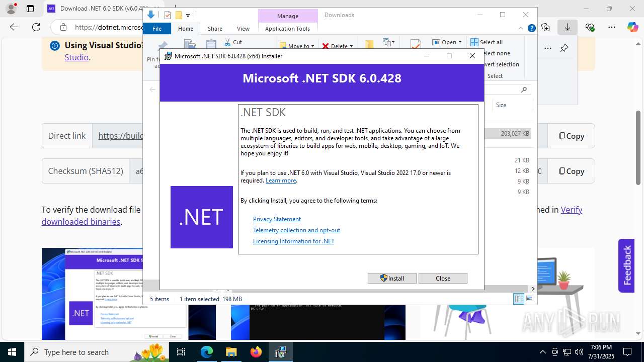Open Telemetry collection and opt-out link

coord(296,230)
